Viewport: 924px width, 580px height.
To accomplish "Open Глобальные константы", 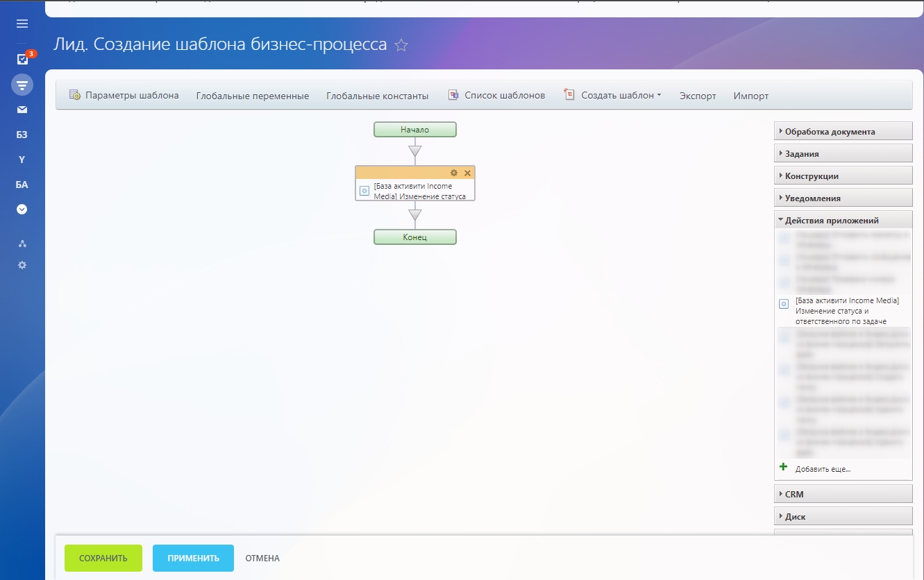I will click(x=378, y=96).
